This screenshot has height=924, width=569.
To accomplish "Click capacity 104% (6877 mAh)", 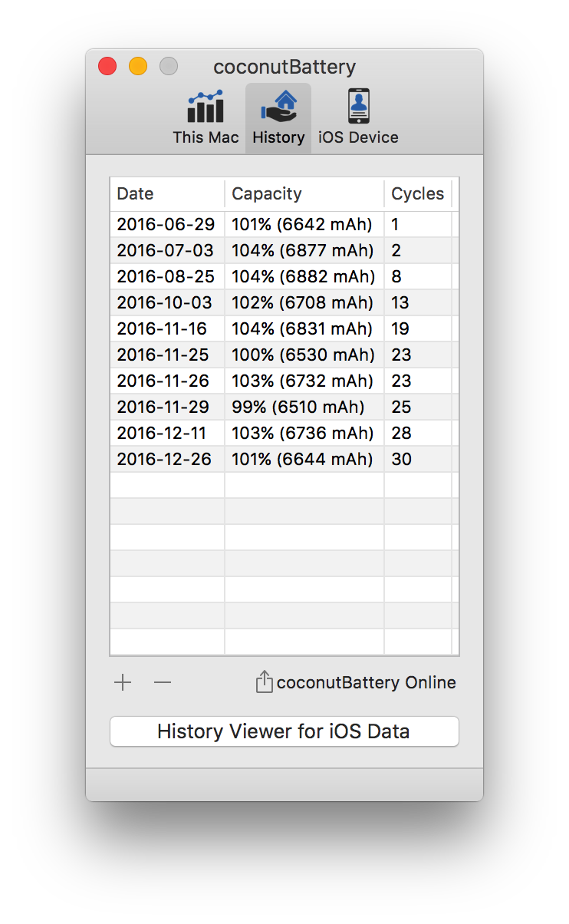I will pos(303,250).
